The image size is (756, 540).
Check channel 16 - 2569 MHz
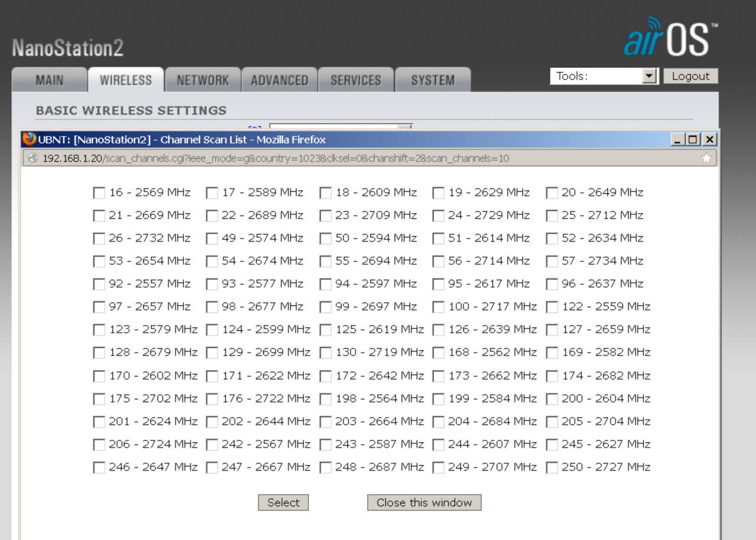(99, 193)
